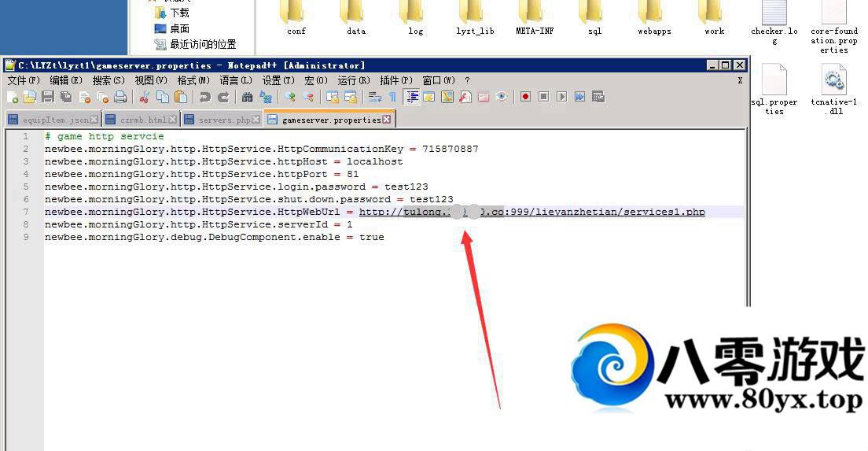Click the Print toolbar icon
Screen dimensions: 868x451
pyautogui.click(x=120, y=97)
